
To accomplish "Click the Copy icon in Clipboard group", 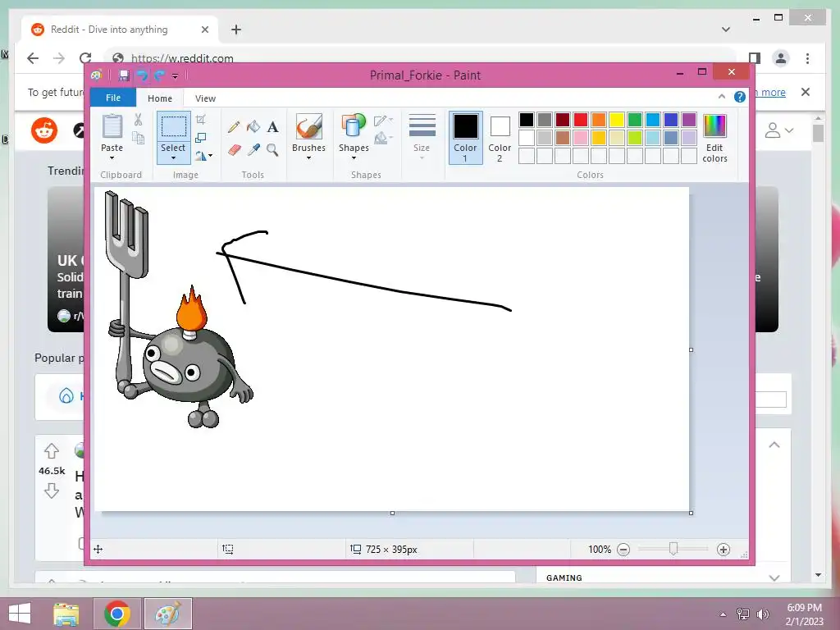I will [138, 138].
